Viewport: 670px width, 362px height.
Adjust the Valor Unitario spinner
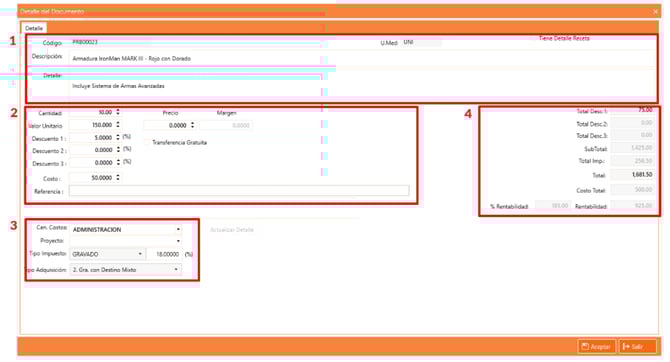pos(118,125)
